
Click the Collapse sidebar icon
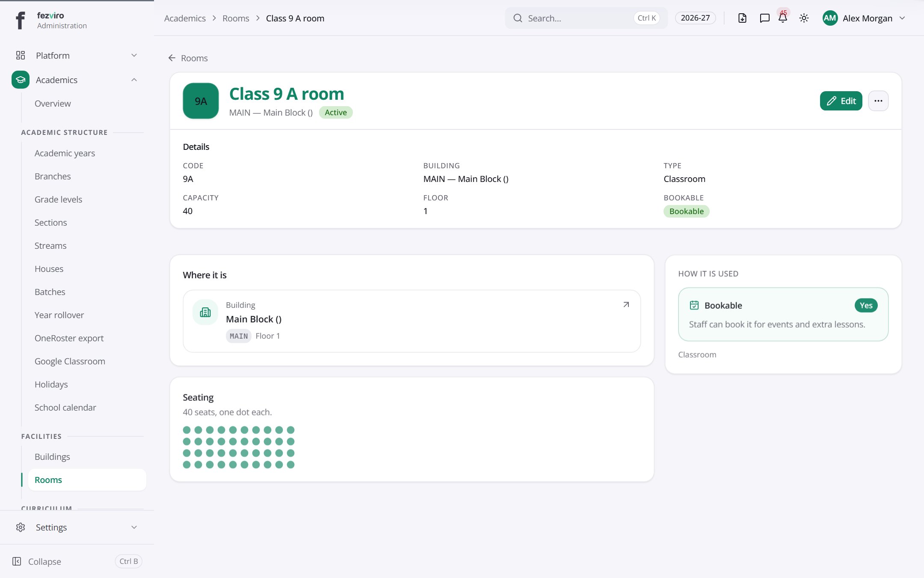pos(17,561)
